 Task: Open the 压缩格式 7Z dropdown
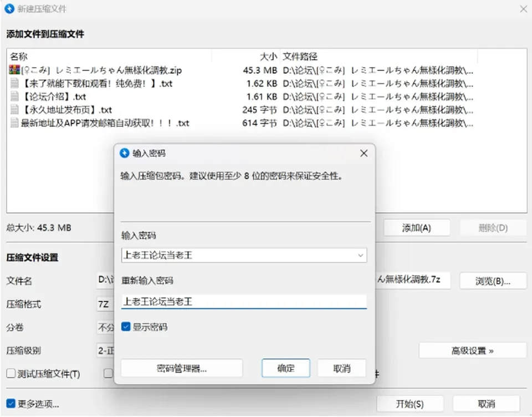pos(105,304)
